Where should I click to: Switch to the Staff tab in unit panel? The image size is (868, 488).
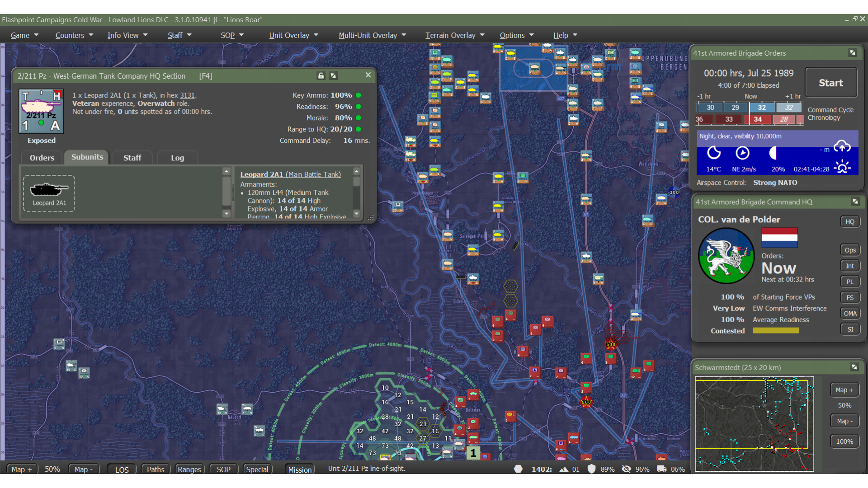(x=132, y=158)
